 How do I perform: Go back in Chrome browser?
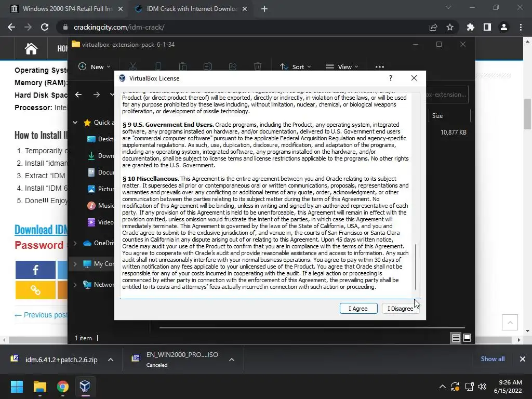(x=11, y=27)
